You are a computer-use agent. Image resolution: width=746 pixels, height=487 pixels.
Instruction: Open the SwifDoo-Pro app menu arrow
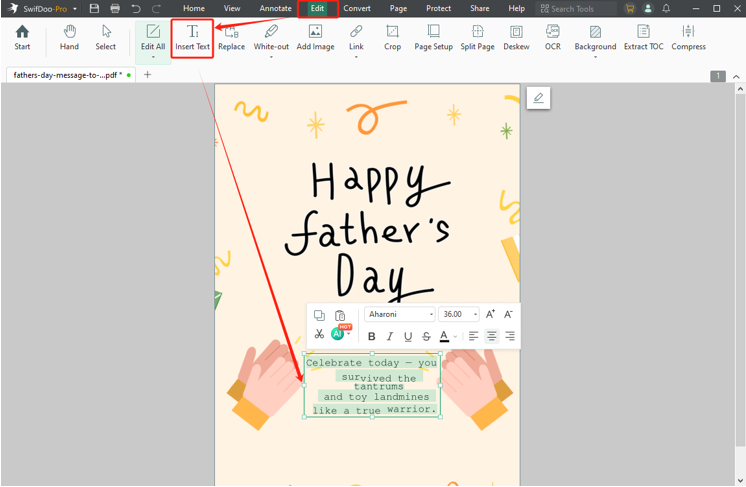coord(75,9)
